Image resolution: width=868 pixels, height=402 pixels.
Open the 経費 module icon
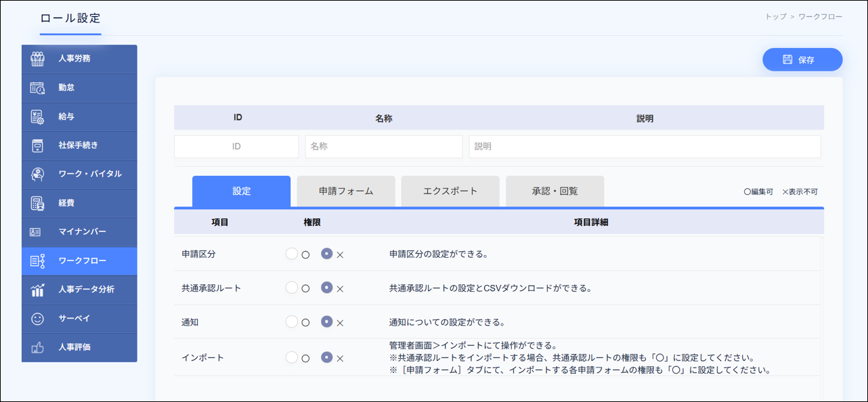tap(37, 203)
